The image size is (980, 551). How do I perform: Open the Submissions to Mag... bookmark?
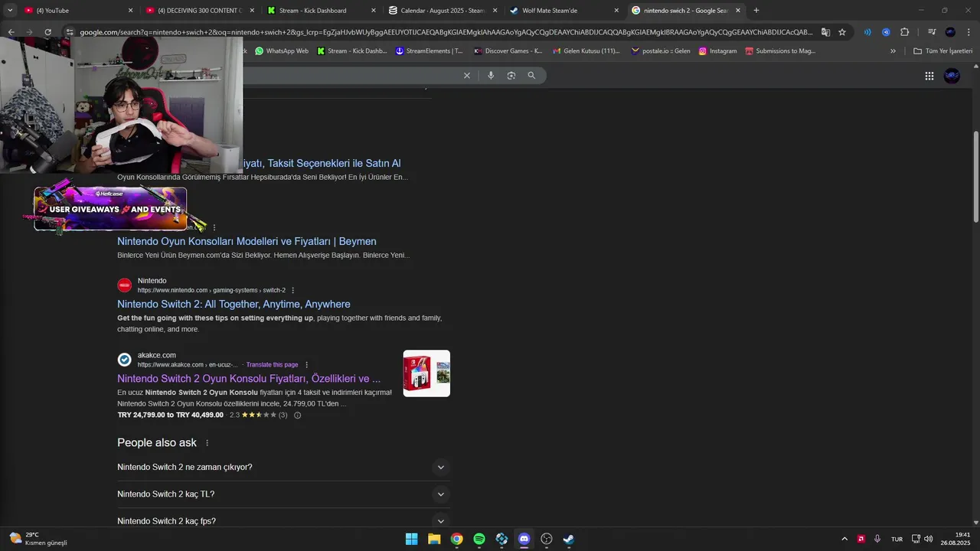click(780, 51)
